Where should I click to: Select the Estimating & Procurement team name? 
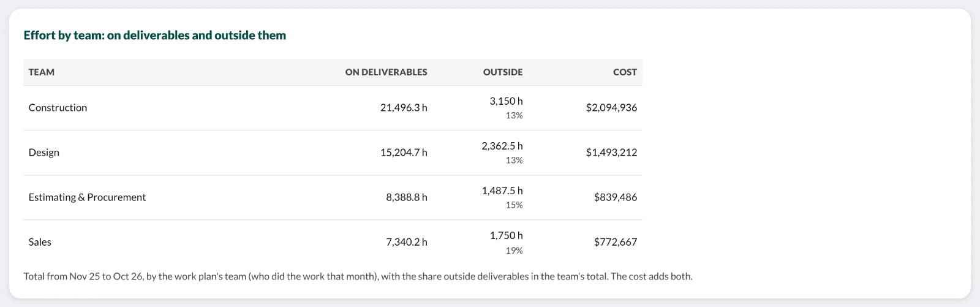click(87, 197)
